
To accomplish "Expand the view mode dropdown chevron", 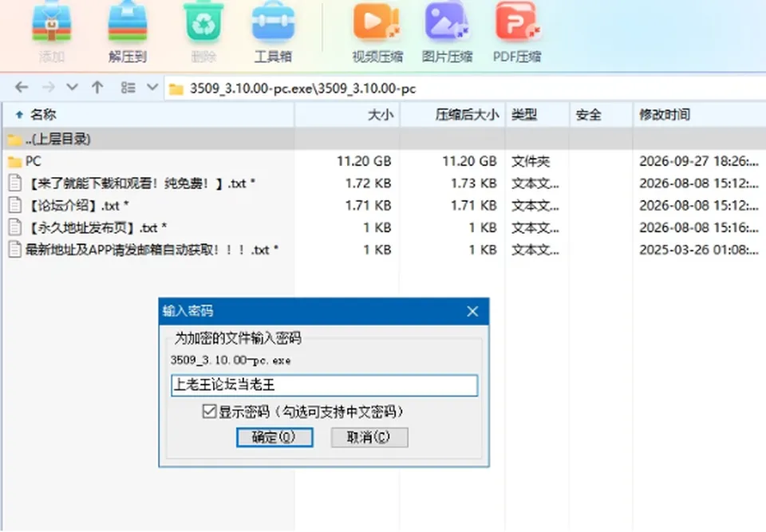I will coord(152,88).
